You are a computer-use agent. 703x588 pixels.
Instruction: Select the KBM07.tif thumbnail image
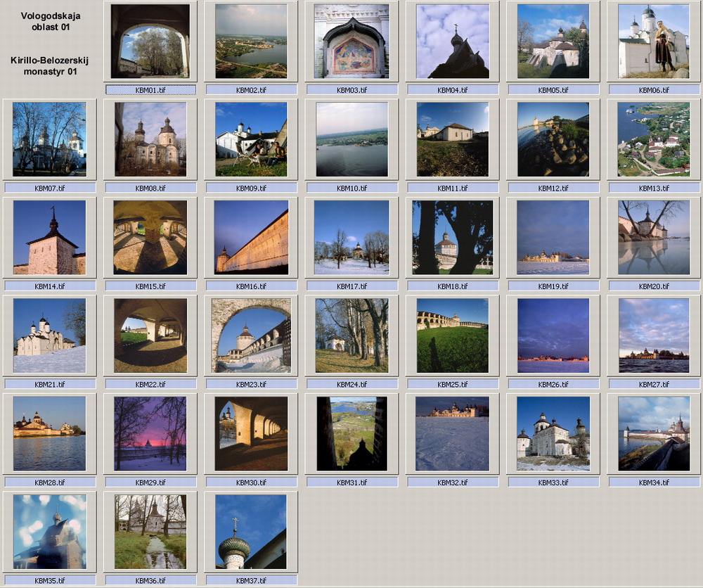click(x=50, y=139)
